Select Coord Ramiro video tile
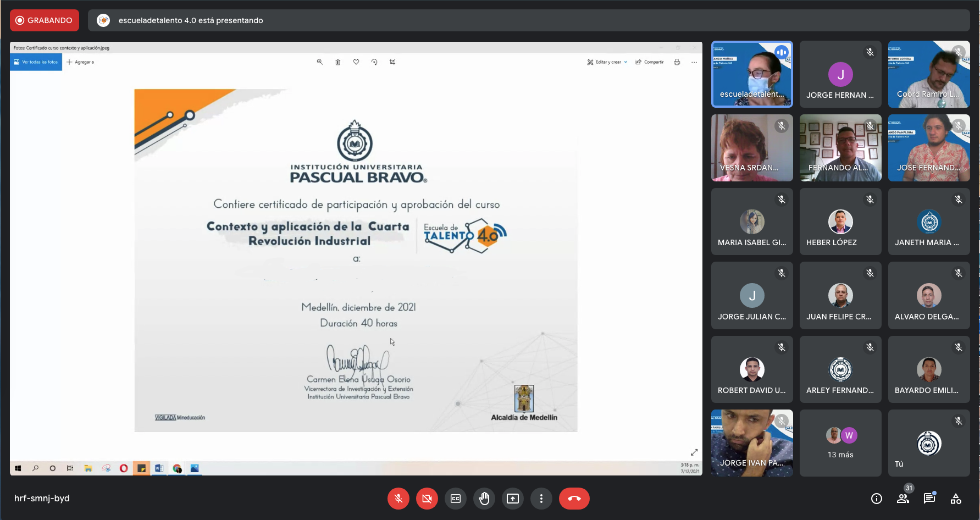Viewport: 980px width, 520px height. pos(929,74)
